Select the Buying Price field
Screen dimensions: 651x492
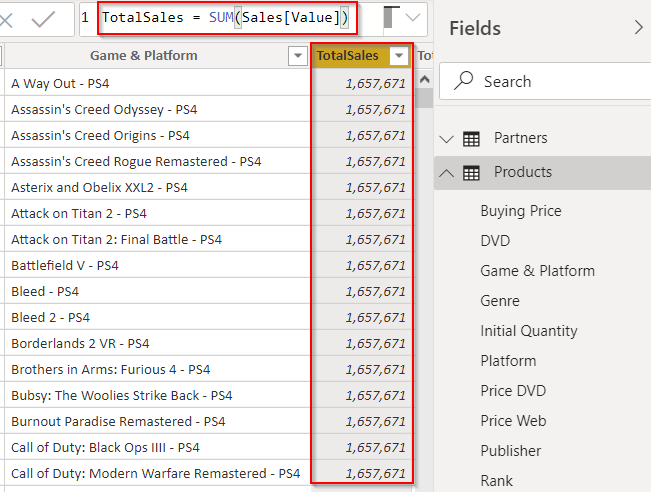click(x=520, y=211)
